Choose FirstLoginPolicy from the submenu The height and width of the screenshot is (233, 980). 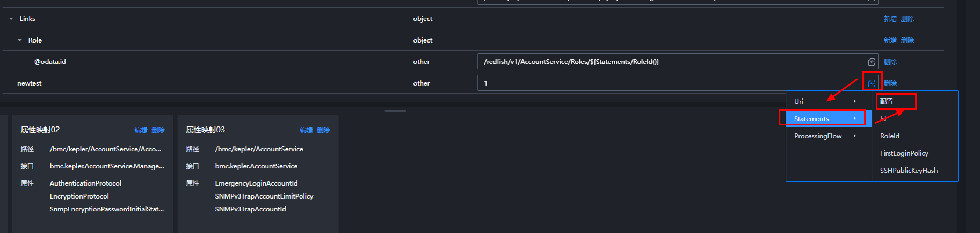[x=904, y=153]
